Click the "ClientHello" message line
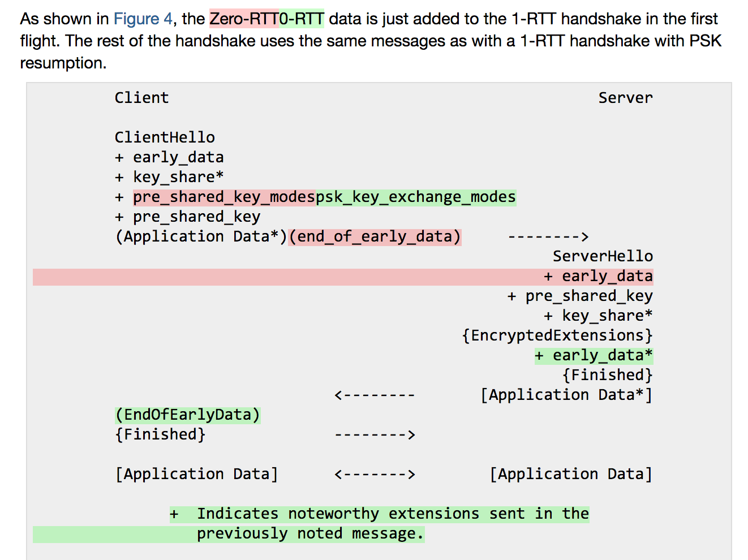748x560 pixels. [x=165, y=137]
